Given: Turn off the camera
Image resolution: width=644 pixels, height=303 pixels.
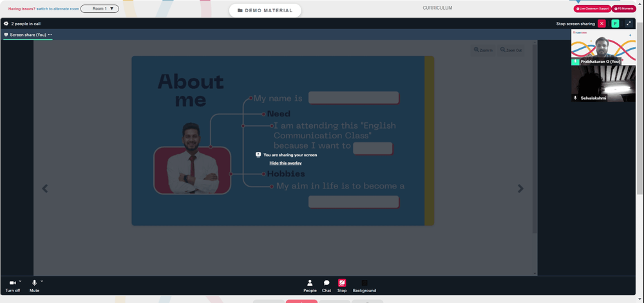Looking at the screenshot, I should coord(12,286).
